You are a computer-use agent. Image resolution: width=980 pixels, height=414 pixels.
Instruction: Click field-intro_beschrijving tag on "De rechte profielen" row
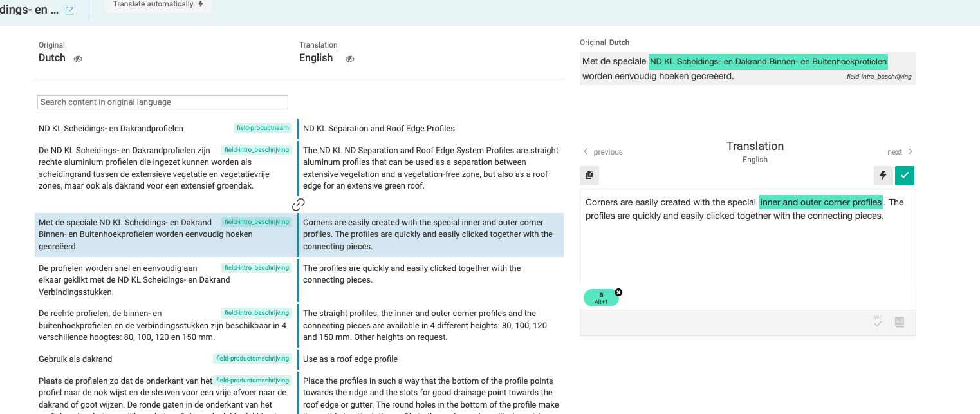[257, 313]
